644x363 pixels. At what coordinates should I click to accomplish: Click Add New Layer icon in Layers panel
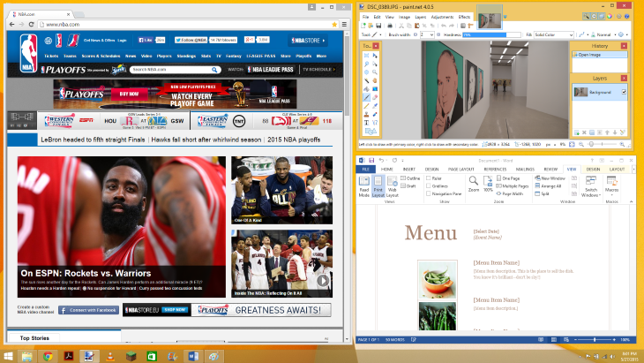tap(577, 132)
